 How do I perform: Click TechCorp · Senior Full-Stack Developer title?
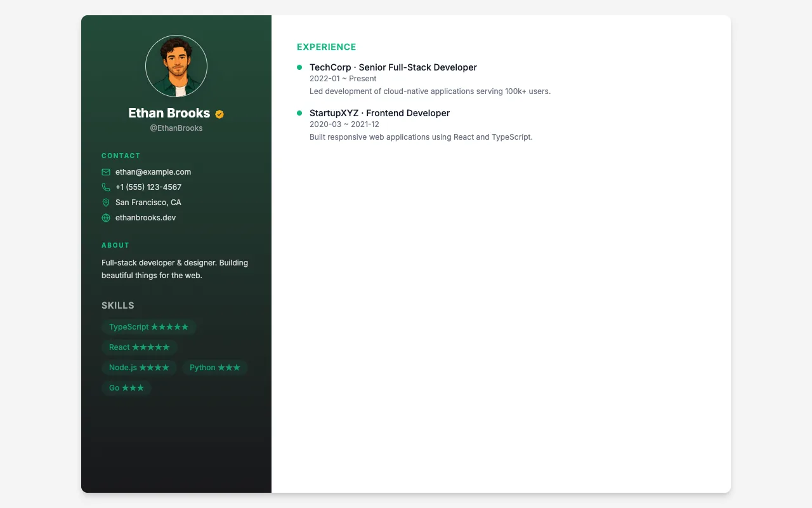393,67
